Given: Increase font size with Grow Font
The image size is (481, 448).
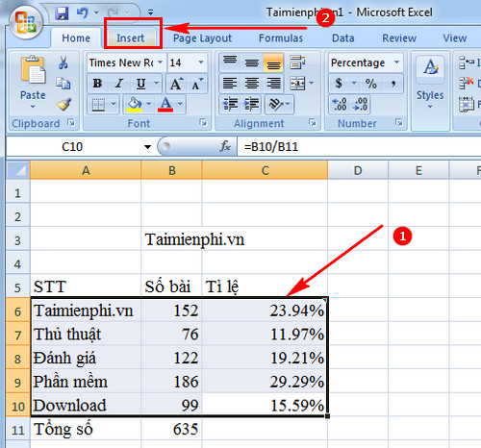Looking at the screenshot, I should click(176, 84).
